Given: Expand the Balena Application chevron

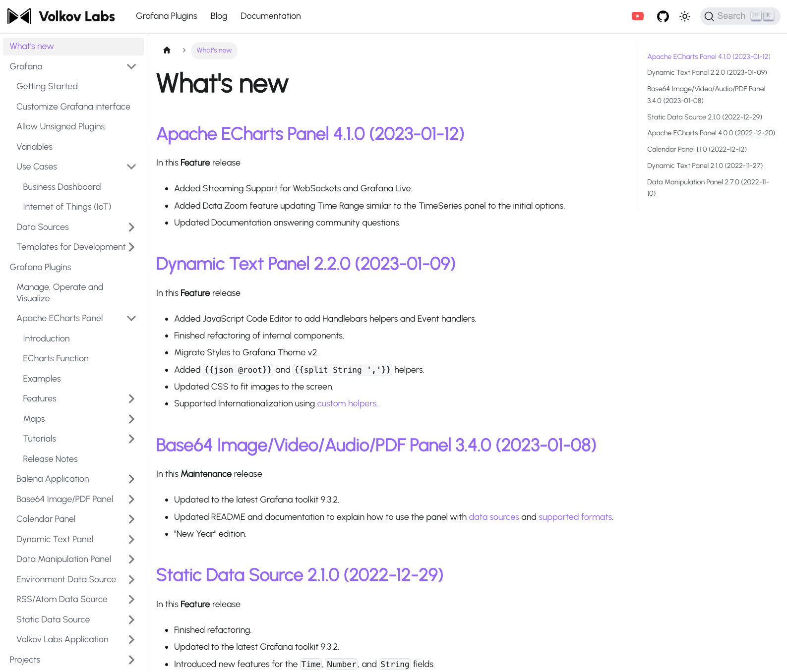Looking at the screenshot, I should (x=131, y=479).
